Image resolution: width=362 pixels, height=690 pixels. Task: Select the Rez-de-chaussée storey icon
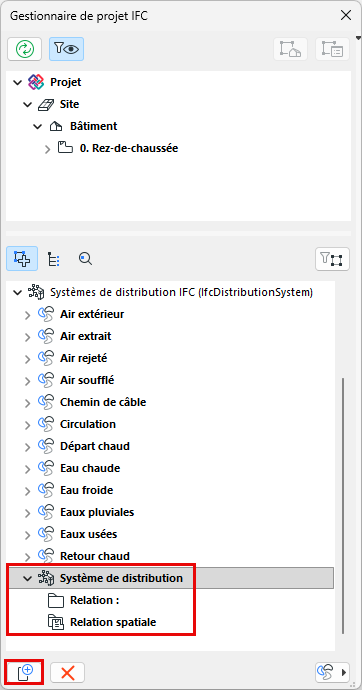coord(66,147)
